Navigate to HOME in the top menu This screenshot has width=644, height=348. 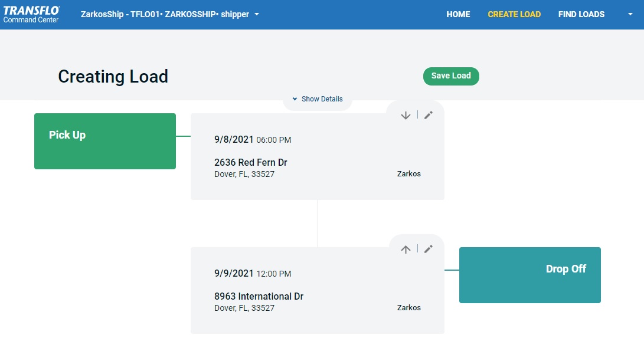[458, 14]
